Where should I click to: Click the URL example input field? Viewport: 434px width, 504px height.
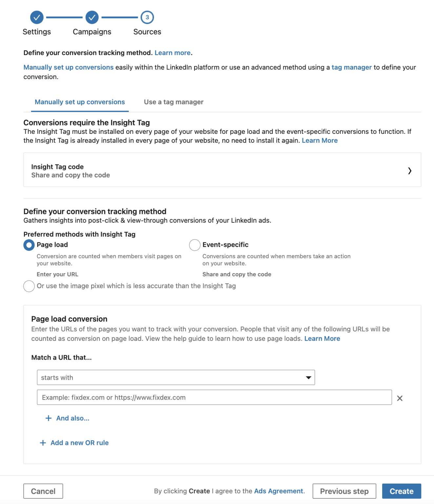click(213, 397)
